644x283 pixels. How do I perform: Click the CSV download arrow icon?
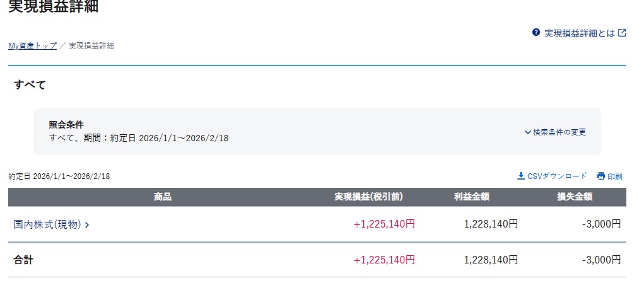(521, 176)
